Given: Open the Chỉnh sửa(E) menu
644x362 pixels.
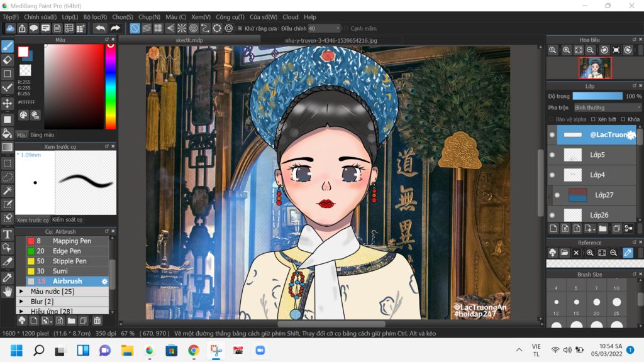Looking at the screenshot, I should 40,17.
